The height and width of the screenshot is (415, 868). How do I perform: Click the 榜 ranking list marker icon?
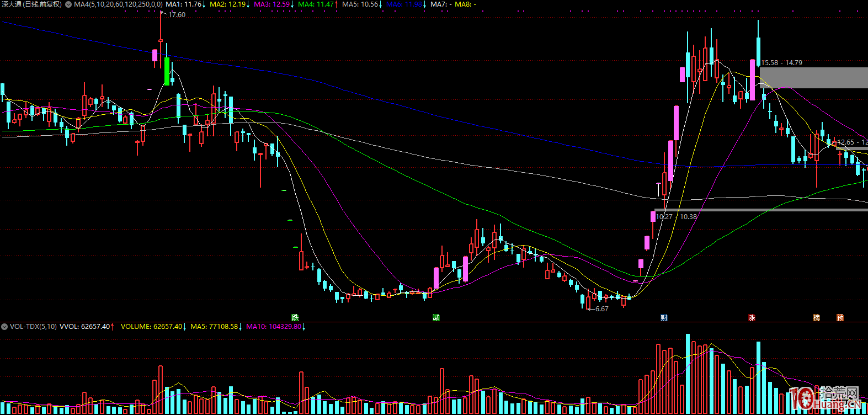pyautogui.click(x=816, y=317)
